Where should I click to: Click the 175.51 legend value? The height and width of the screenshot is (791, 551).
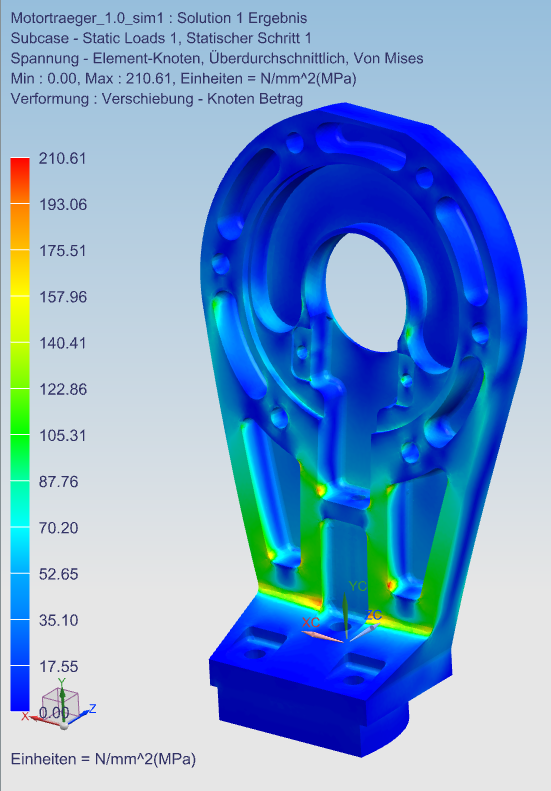(x=63, y=251)
